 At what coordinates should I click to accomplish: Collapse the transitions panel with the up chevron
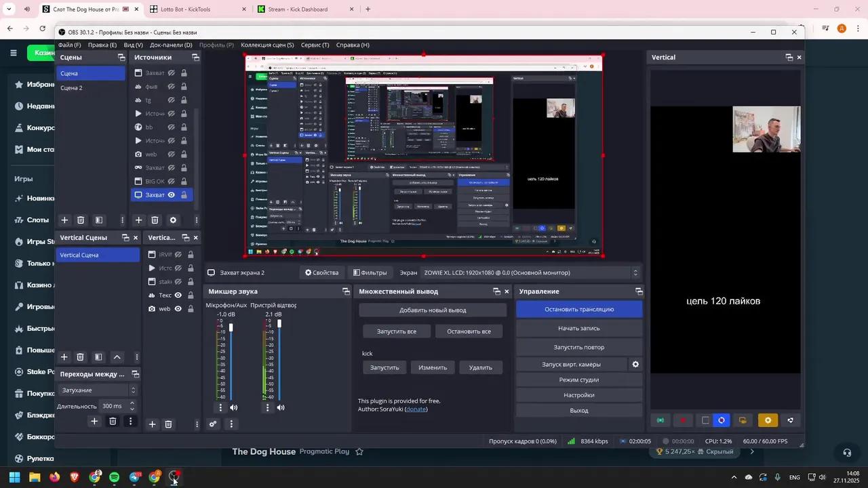tap(116, 357)
